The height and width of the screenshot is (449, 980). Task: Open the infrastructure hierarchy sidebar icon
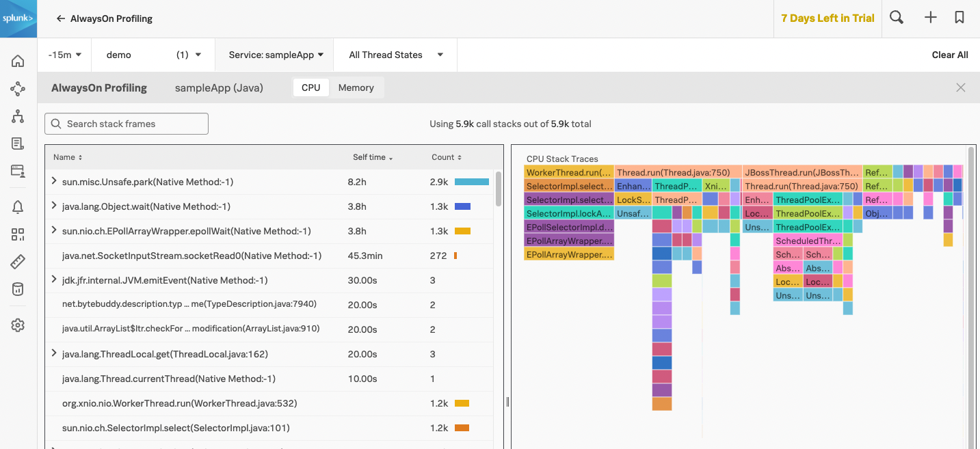click(18, 116)
